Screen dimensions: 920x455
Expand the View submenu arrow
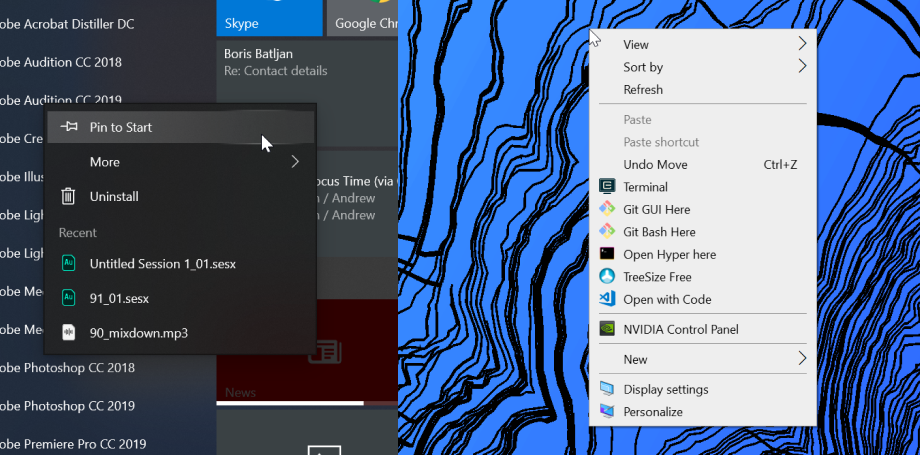(802, 43)
